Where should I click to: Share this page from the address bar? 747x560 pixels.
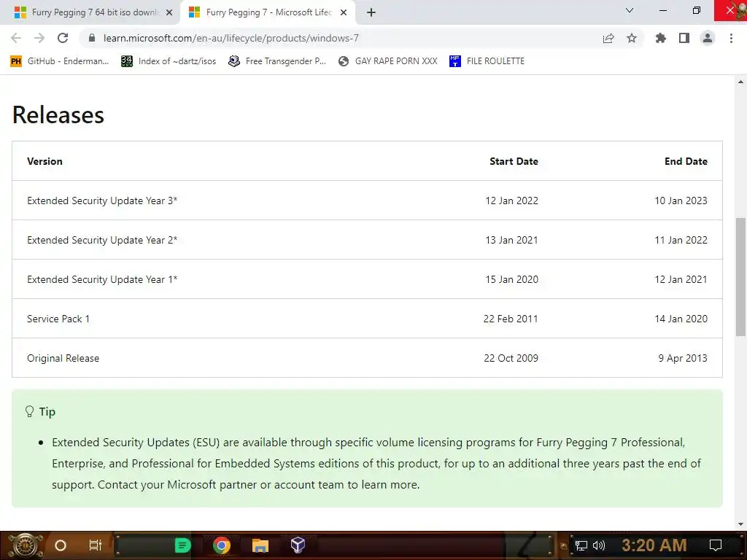pyautogui.click(x=608, y=38)
